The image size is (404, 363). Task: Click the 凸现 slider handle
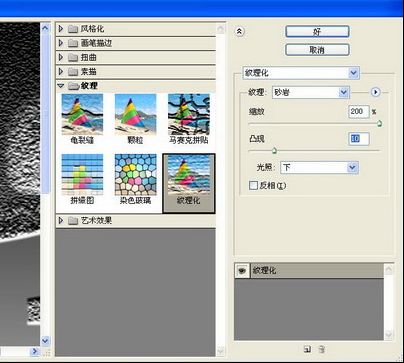(x=274, y=150)
